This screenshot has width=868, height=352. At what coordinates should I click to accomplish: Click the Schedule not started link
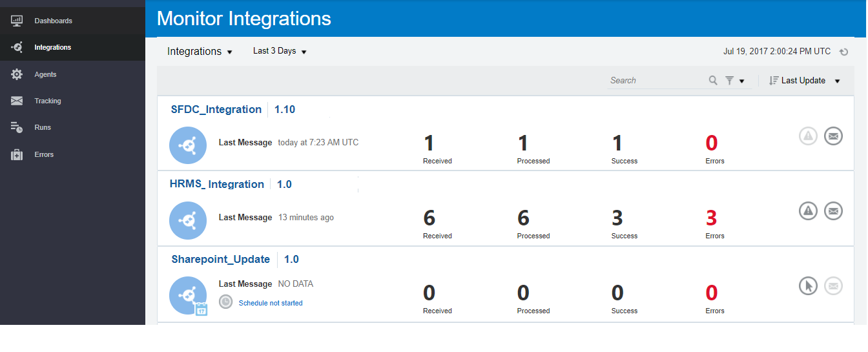pos(271,303)
